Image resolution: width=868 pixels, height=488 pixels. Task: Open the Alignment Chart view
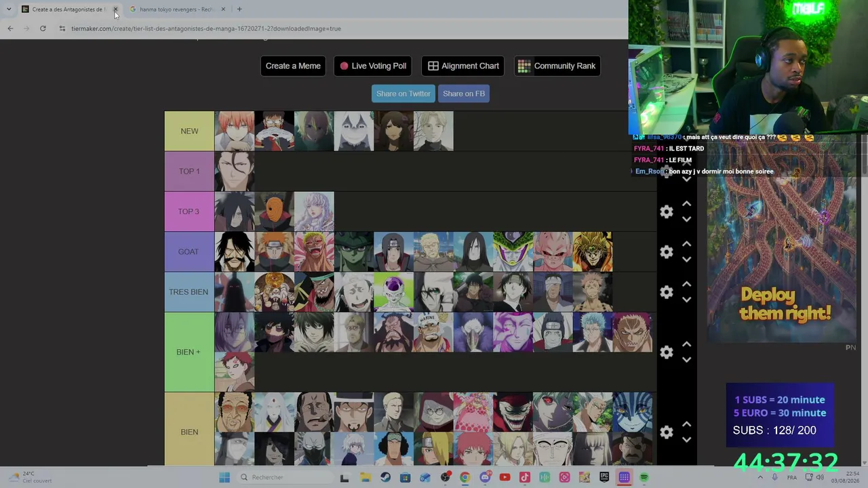click(x=463, y=66)
